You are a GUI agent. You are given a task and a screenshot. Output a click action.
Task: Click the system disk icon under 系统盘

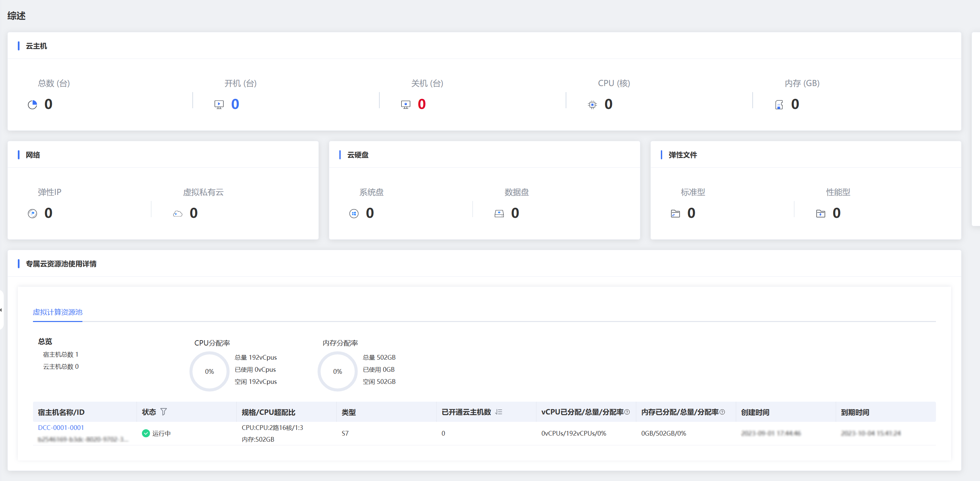[354, 214]
